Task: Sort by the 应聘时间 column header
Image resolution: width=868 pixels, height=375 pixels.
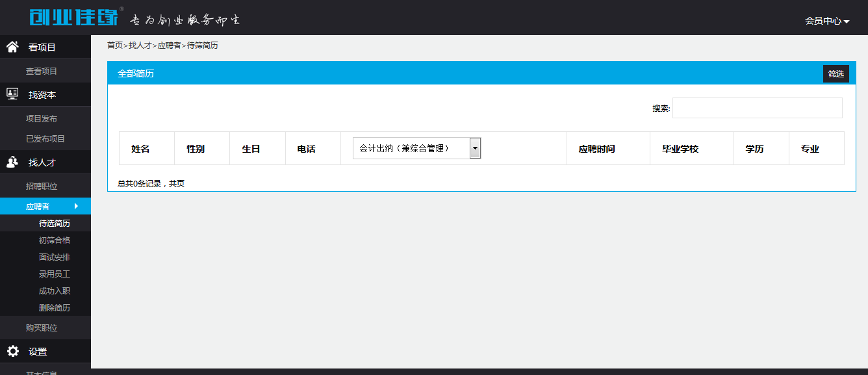Action: 596,149
